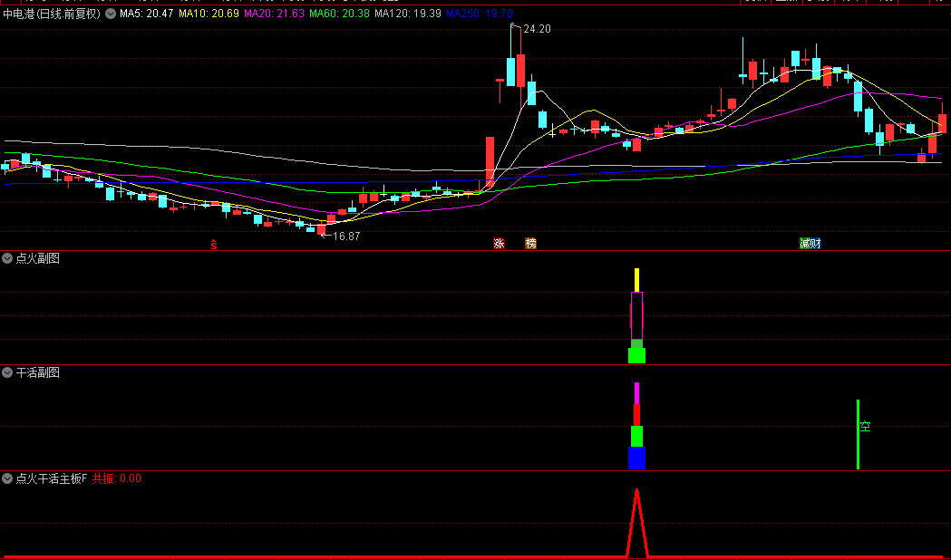Click the magenta outlined 点火 signal bar segment

pyautogui.click(x=636, y=315)
